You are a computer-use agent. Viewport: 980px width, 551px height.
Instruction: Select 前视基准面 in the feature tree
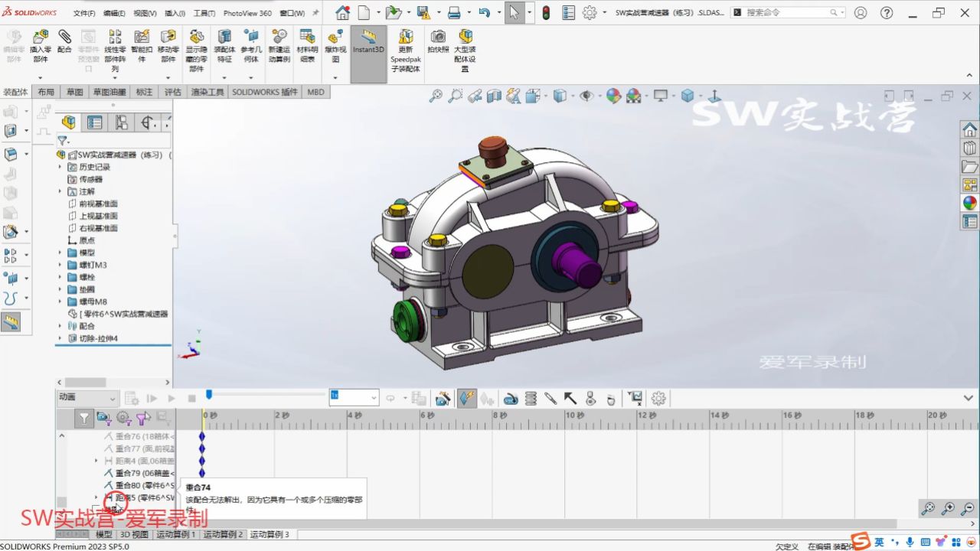(x=98, y=204)
